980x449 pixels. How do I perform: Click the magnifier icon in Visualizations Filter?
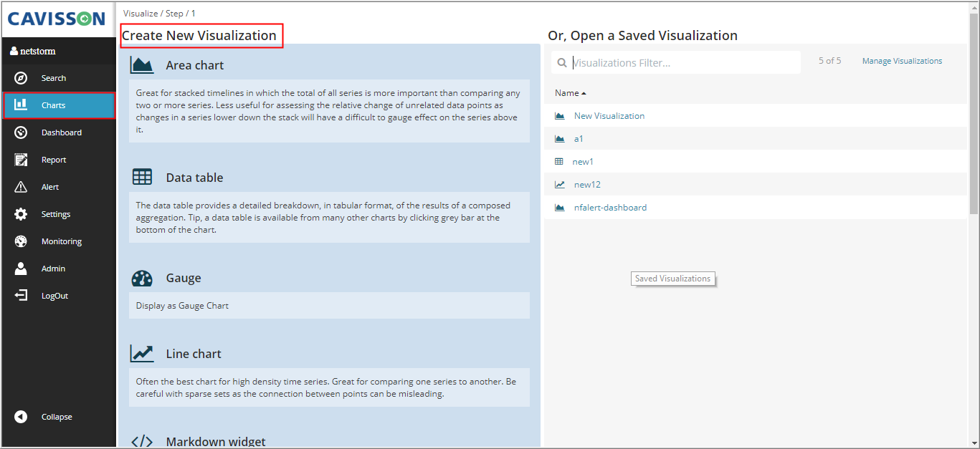click(562, 63)
